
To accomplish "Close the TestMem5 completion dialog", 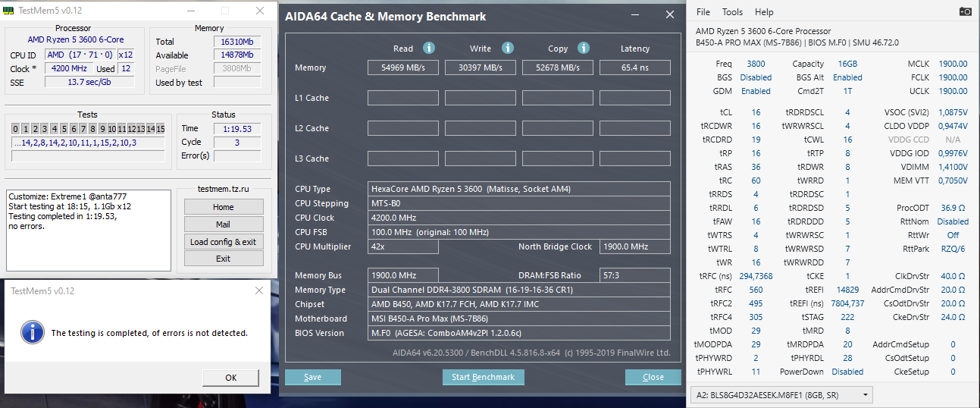I will tap(260, 291).
